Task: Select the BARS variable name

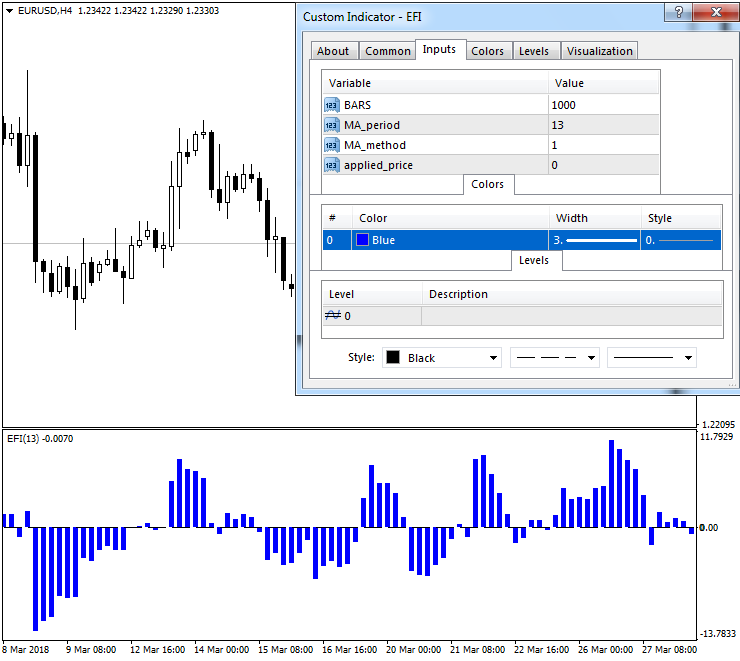Action: (x=357, y=105)
